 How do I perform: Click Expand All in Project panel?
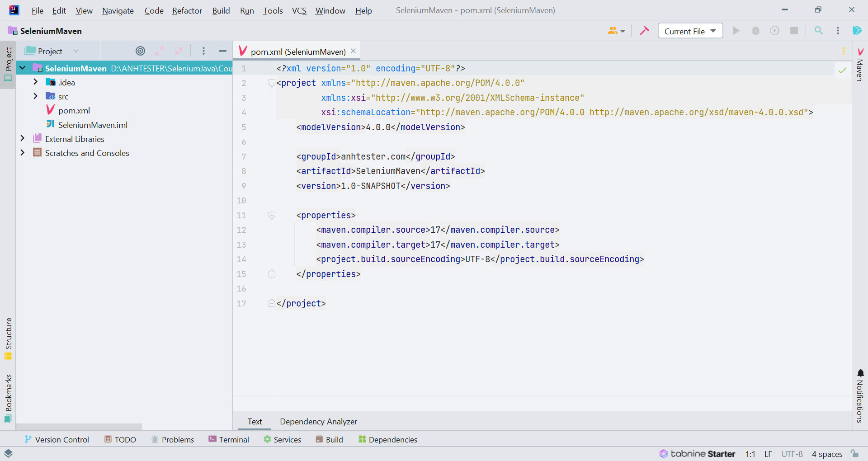(x=159, y=51)
